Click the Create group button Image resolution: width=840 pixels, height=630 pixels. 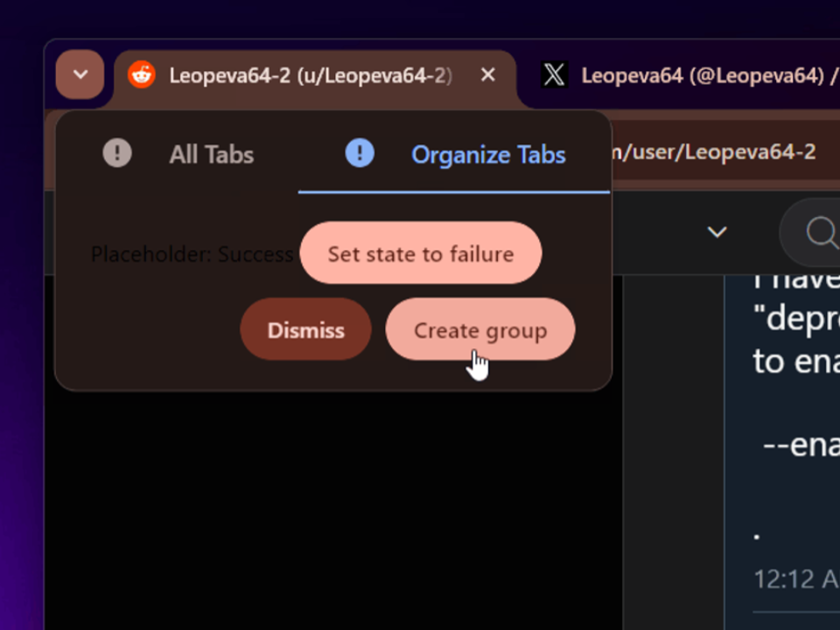pyautogui.click(x=480, y=329)
